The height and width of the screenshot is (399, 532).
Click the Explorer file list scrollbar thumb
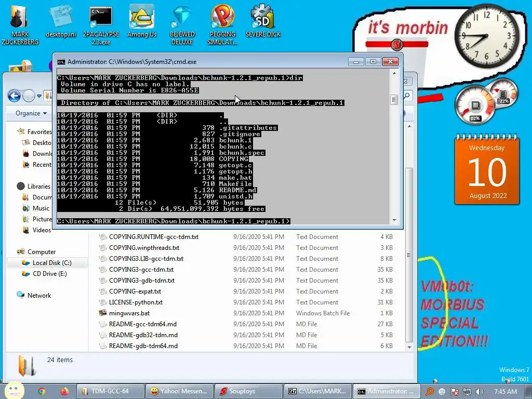[409, 255]
